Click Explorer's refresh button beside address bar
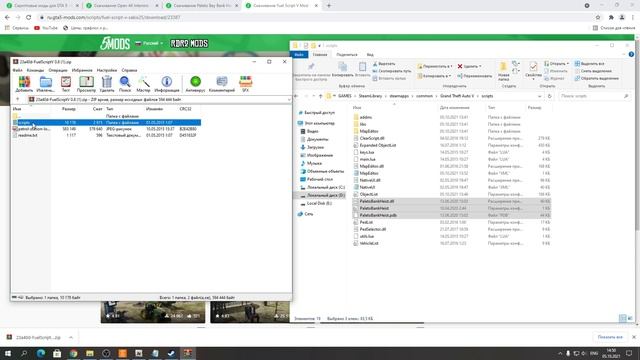The height and width of the screenshot is (360, 640). pyautogui.click(x=549, y=96)
